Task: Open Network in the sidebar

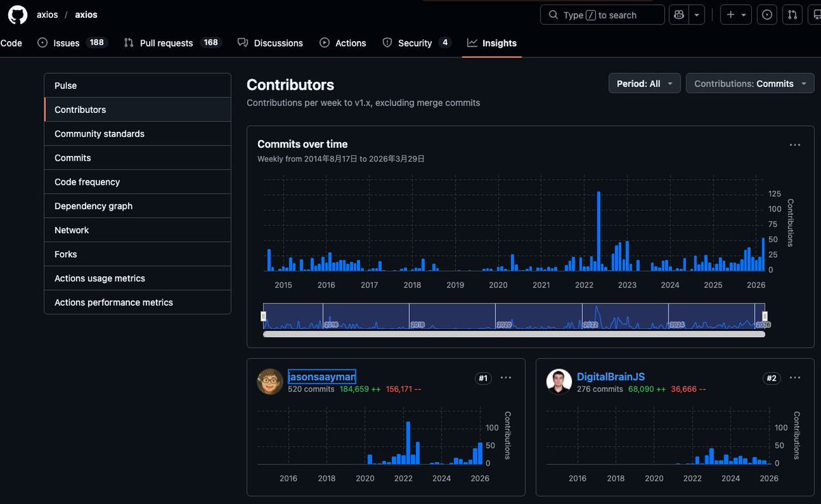Action: point(138,230)
